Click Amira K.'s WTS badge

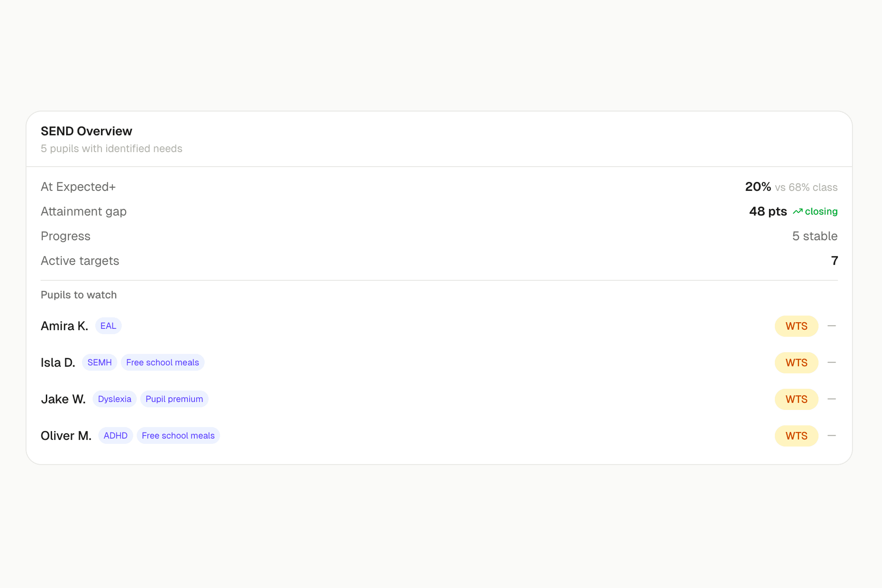pyautogui.click(x=796, y=326)
